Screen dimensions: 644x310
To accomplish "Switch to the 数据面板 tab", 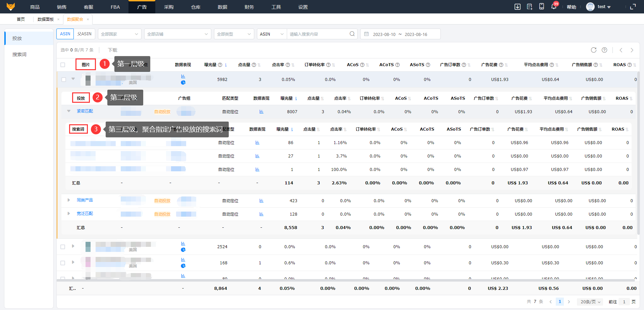I will 46,19.
